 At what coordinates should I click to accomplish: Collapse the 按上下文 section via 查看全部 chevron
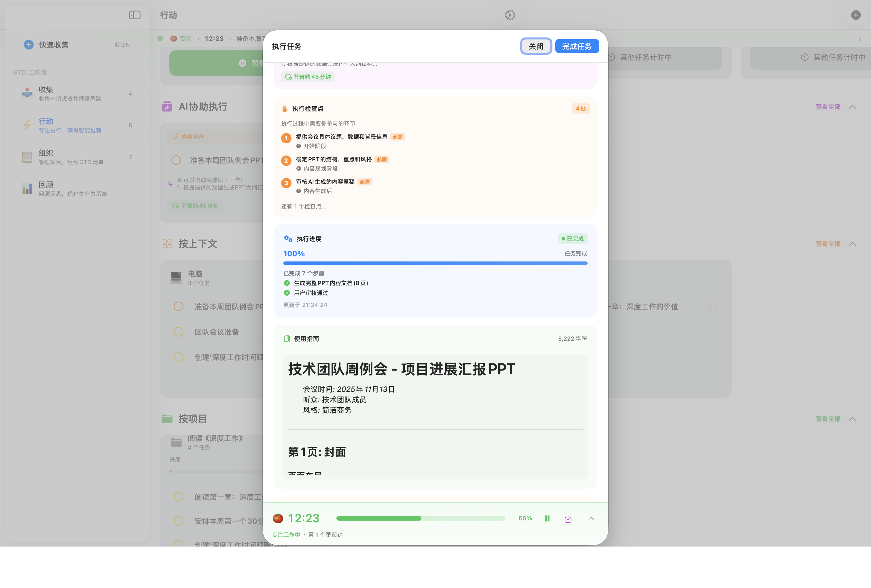(x=852, y=244)
